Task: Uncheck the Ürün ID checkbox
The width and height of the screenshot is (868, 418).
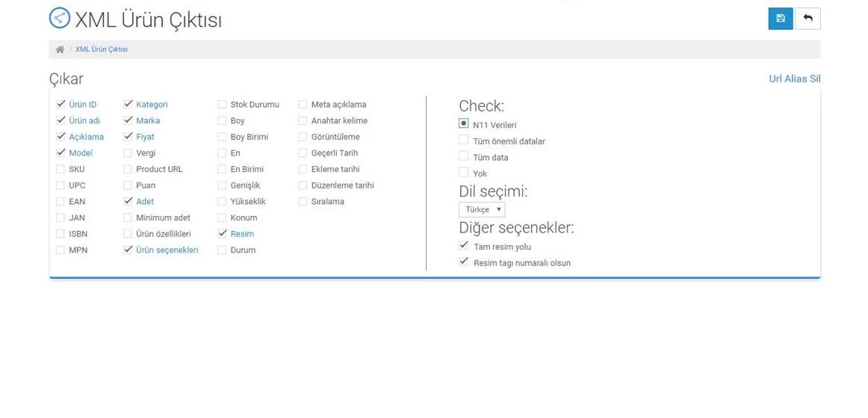Action: tap(61, 104)
